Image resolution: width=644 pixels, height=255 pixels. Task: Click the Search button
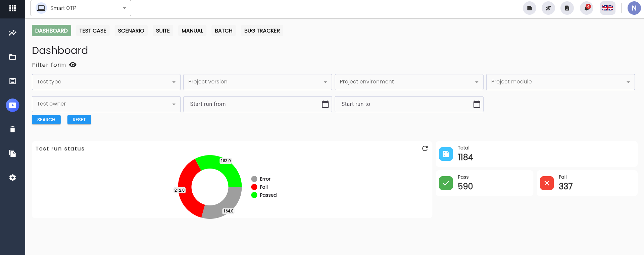coord(46,120)
